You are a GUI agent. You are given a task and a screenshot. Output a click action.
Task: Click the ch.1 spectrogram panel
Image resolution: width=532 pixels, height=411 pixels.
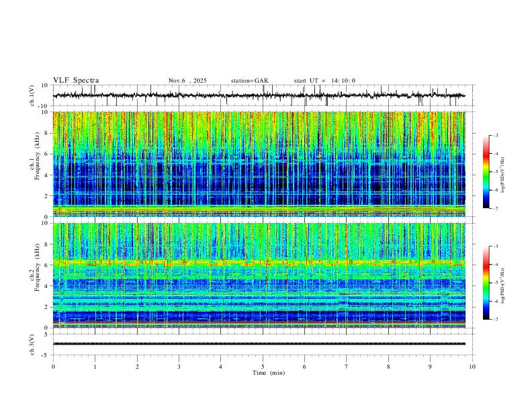259,164
